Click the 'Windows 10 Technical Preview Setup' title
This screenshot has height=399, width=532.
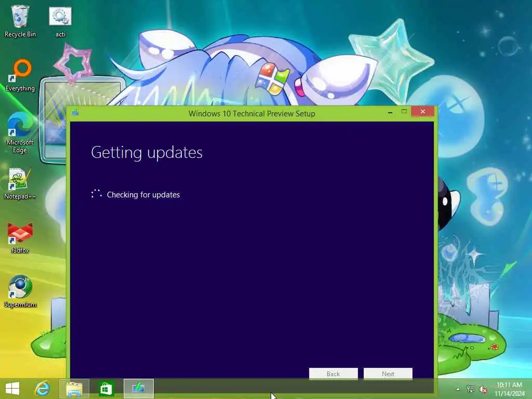pyautogui.click(x=252, y=113)
